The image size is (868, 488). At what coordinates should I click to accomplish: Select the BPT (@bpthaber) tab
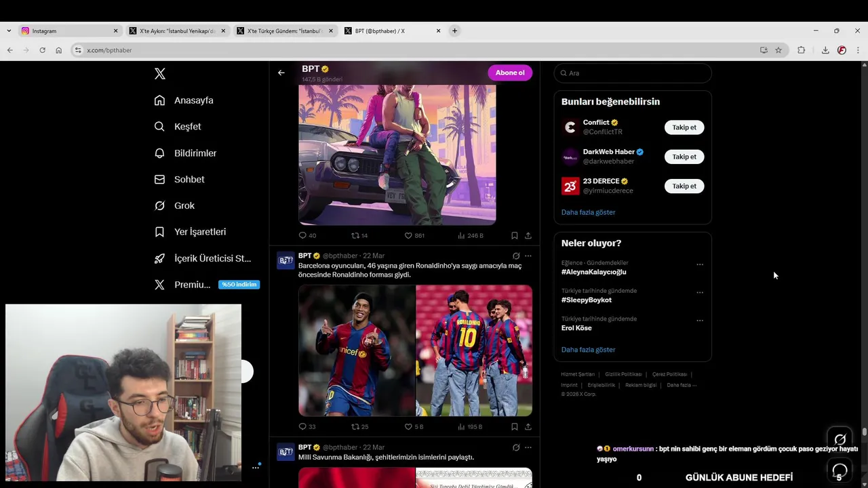(x=392, y=30)
